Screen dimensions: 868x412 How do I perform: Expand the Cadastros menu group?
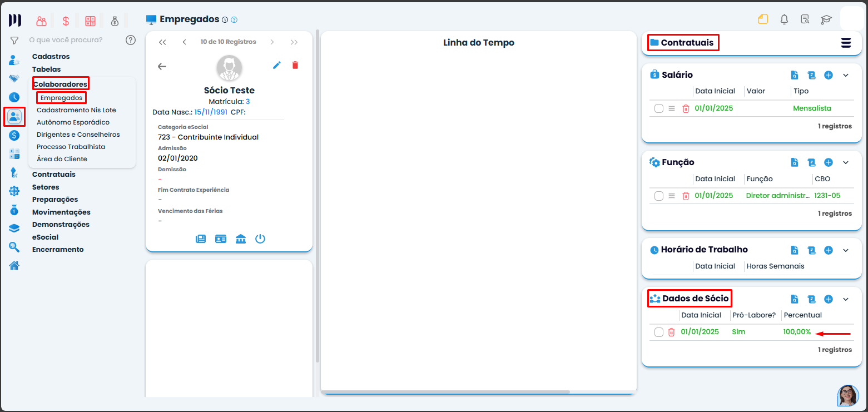[x=51, y=57]
